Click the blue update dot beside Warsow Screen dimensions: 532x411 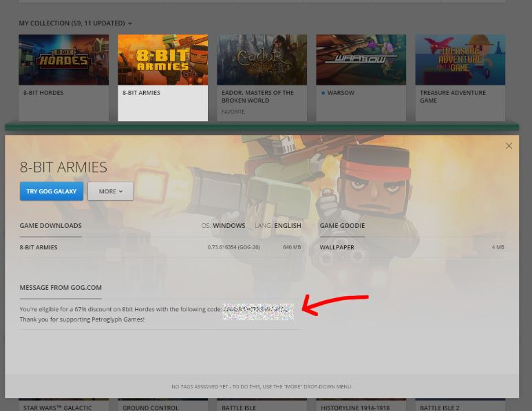pos(323,93)
